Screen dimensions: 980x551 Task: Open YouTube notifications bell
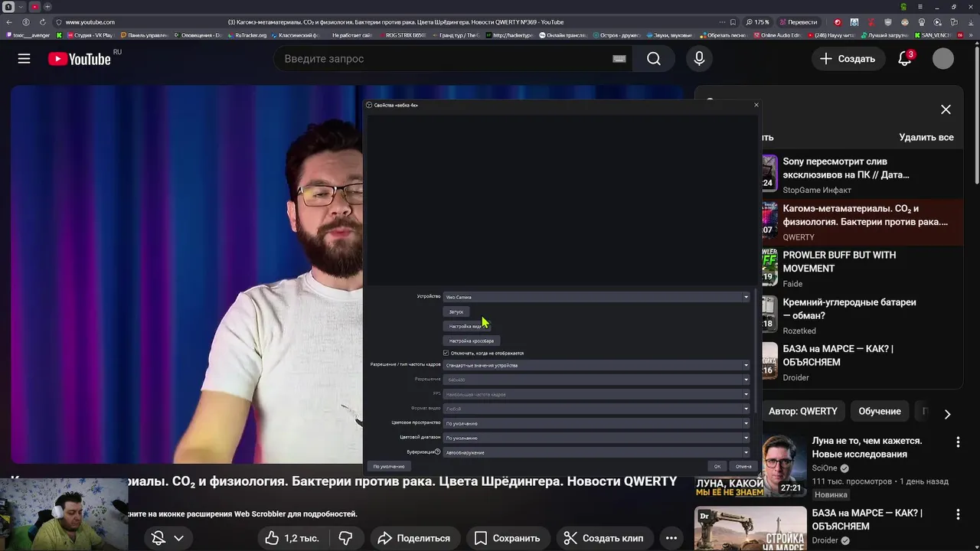(x=905, y=59)
